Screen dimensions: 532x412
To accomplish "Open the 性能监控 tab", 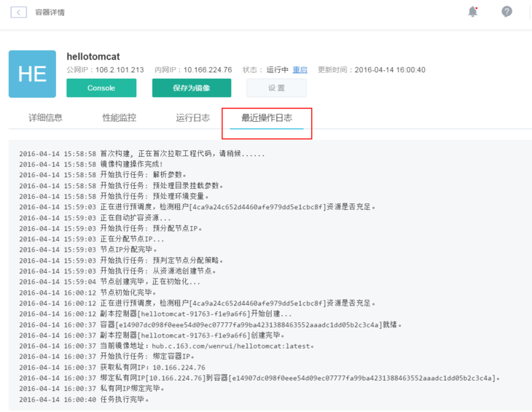I will 119,117.
